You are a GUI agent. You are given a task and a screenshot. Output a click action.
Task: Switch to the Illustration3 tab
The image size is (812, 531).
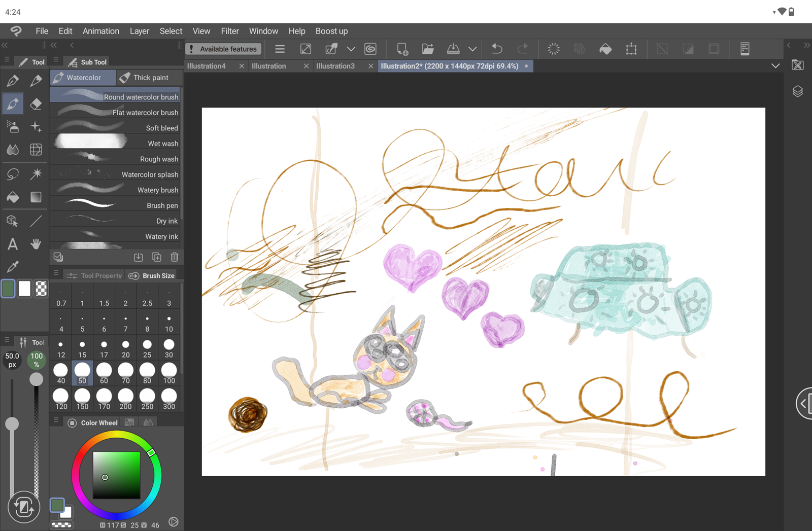(x=335, y=66)
